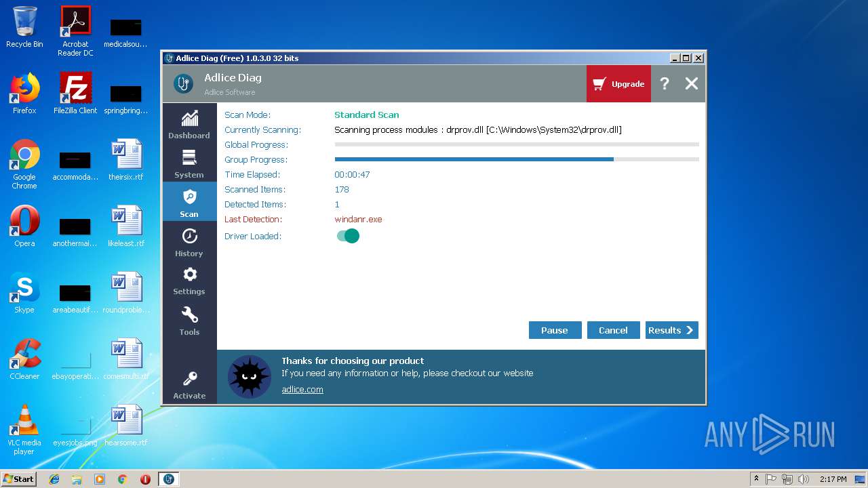This screenshot has width=868, height=488.
Task: Select the likeleast.rtf desktop file
Action: (126, 226)
